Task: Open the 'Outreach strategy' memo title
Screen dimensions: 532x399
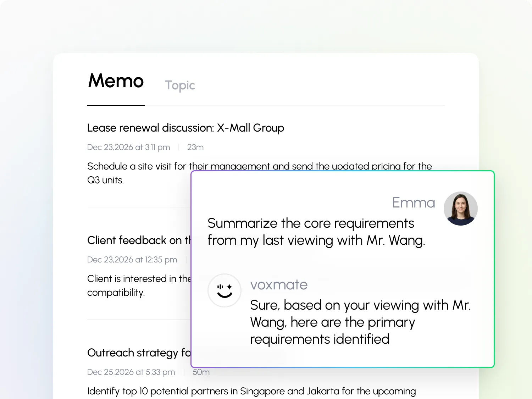Action: click(x=139, y=353)
